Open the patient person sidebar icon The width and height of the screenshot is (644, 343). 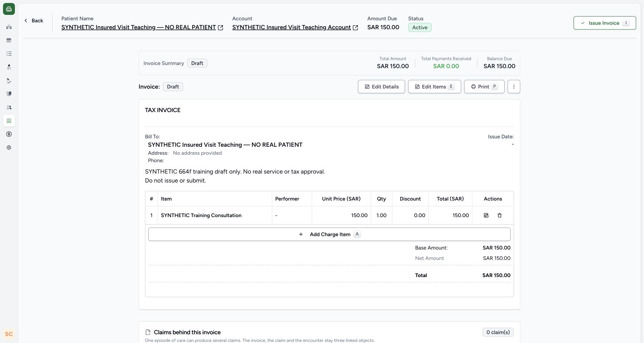pyautogui.click(x=9, y=67)
